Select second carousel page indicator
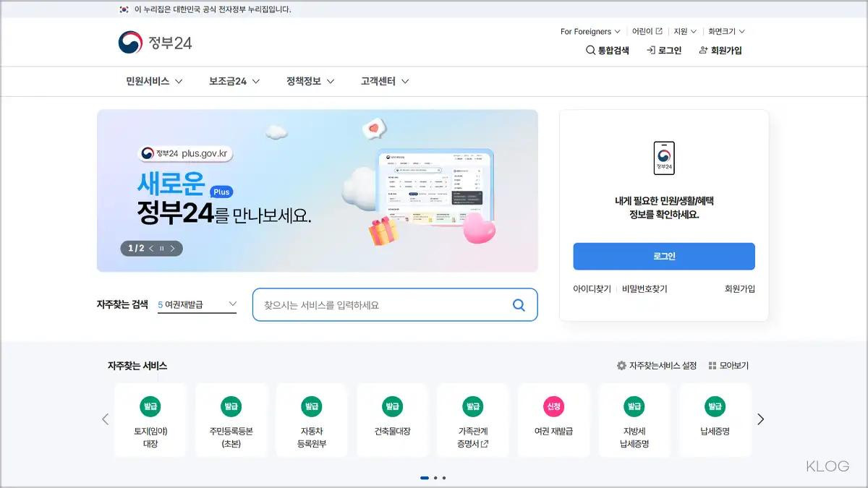Viewport: 868px width, 488px height. (x=435, y=478)
